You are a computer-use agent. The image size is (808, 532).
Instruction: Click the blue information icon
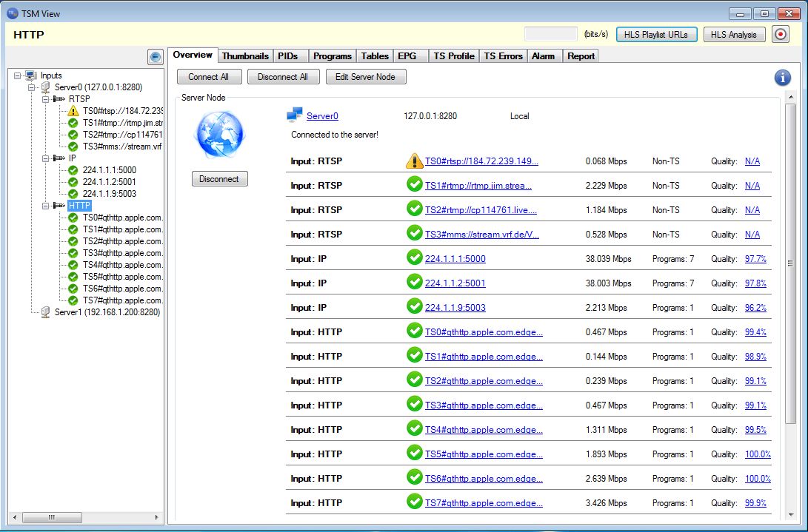(782, 78)
